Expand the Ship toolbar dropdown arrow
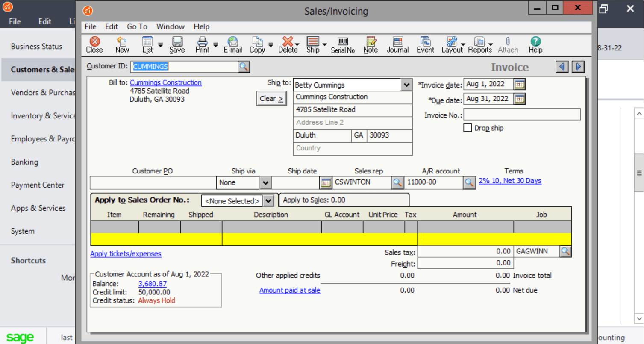This screenshot has height=344, width=644. click(x=324, y=44)
